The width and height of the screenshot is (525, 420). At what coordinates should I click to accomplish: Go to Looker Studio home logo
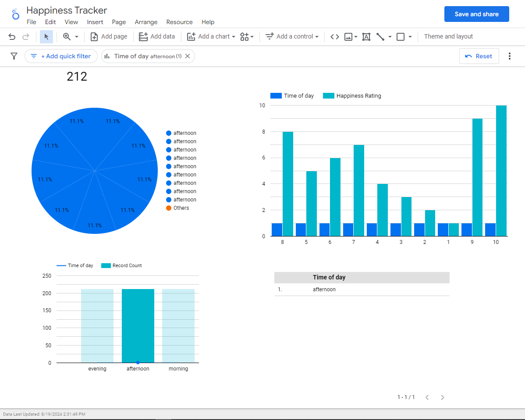tap(15, 14)
